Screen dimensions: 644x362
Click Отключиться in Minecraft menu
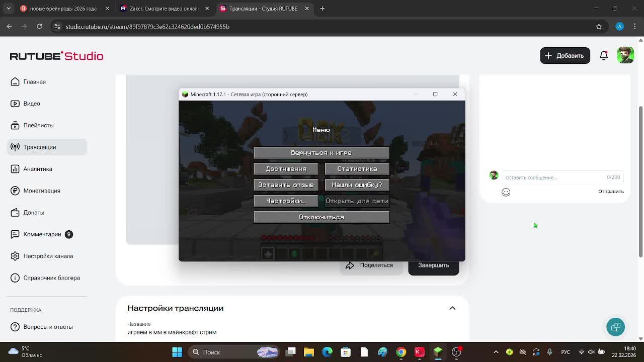[x=321, y=217]
